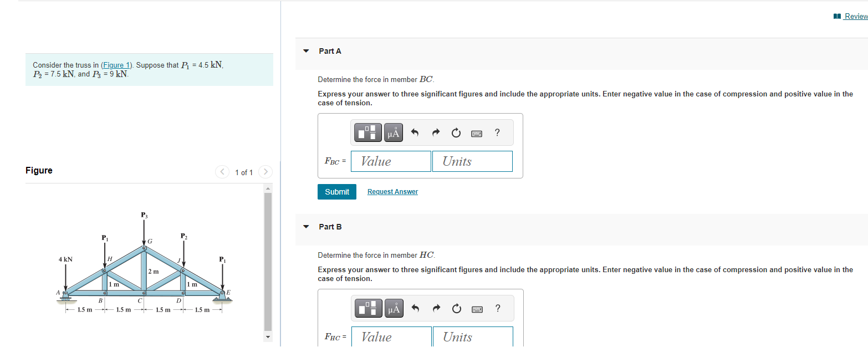
Task: Open symbols µÅ button in Part B toolbar
Action: pos(393,308)
